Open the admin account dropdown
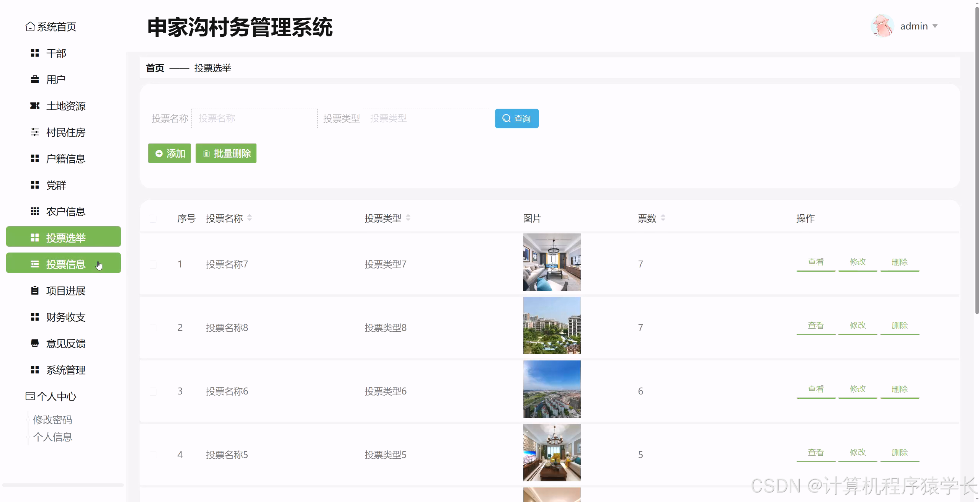 918,26
